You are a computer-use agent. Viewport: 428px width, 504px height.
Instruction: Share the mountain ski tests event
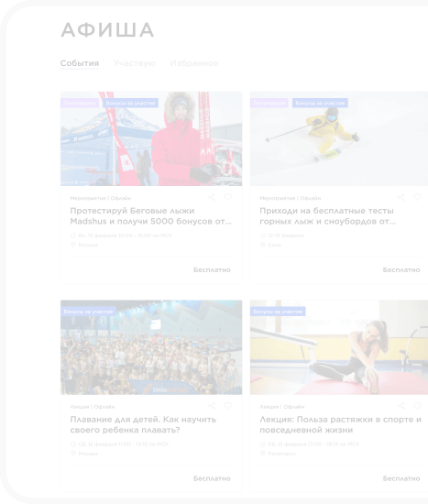pos(401,197)
